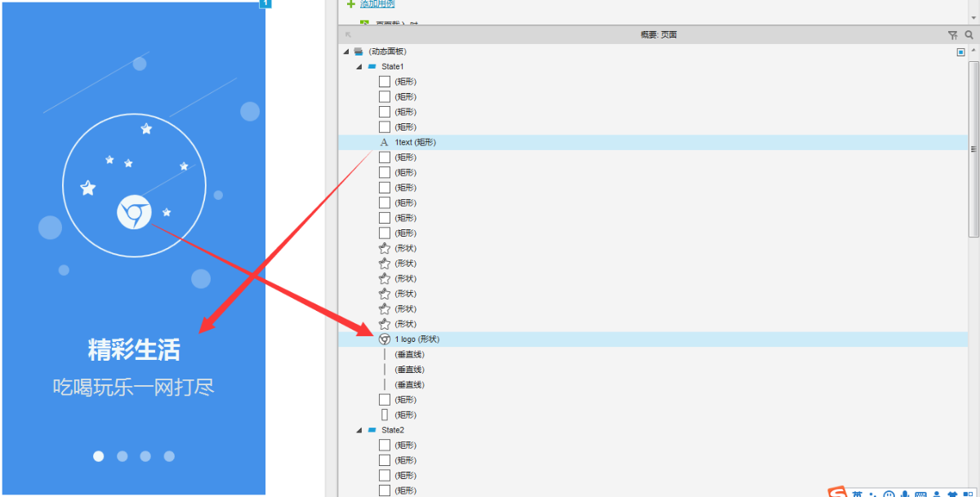
Task: Select the 精彩生活 heading on the canvas
Action: point(134,350)
